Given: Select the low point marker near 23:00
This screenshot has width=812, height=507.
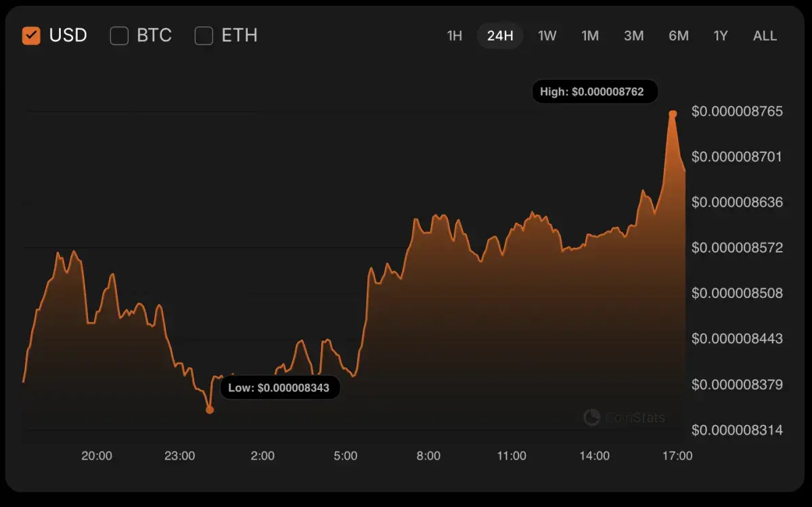Looking at the screenshot, I should point(210,410).
